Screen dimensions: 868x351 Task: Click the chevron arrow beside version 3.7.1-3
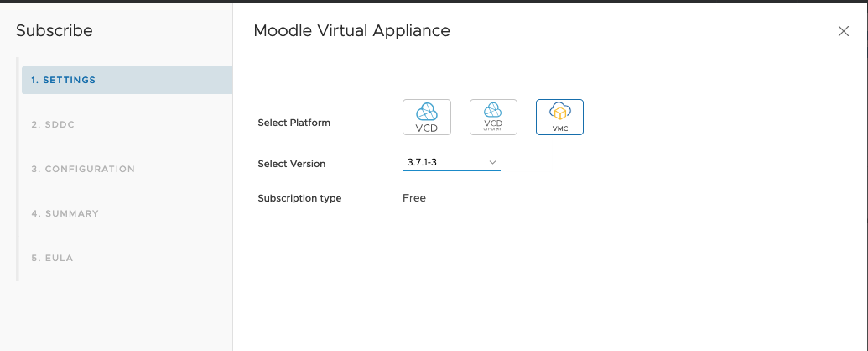pyautogui.click(x=492, y=162)
